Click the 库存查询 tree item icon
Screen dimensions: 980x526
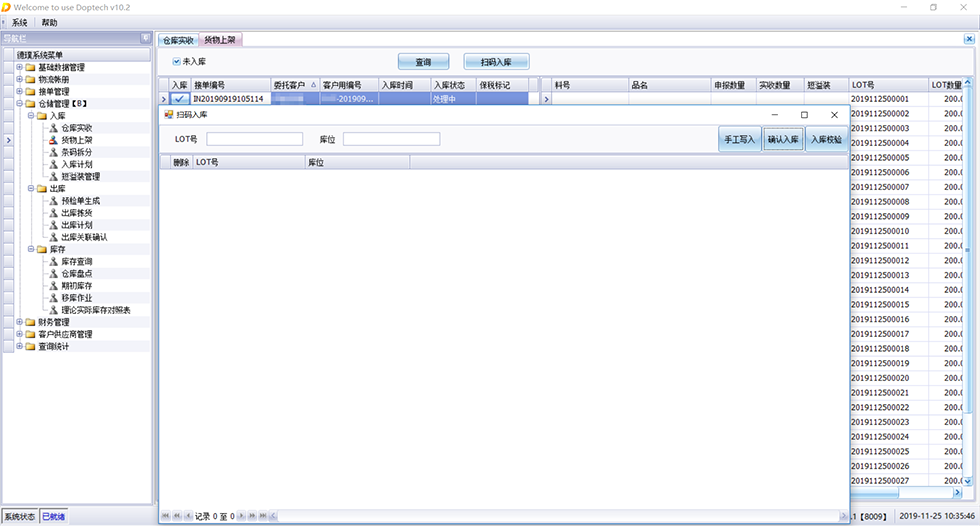coord(54,262)
